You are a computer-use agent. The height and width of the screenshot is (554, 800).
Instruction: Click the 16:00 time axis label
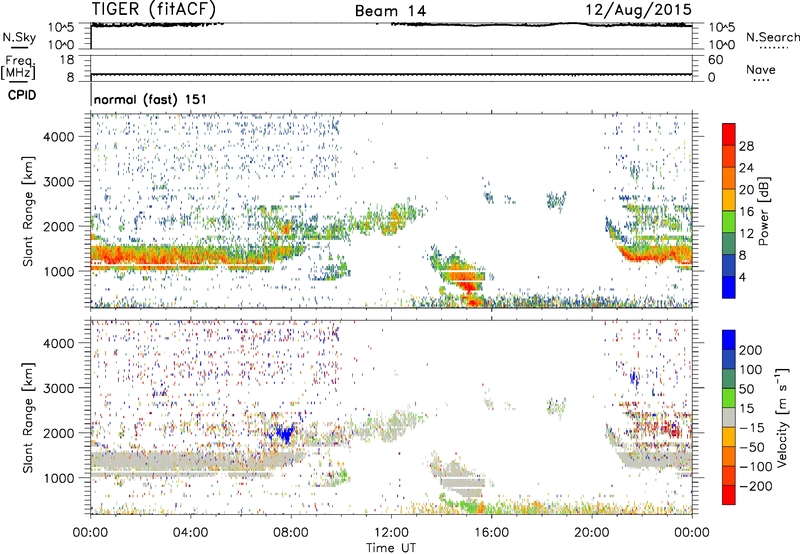[x=491, y=533]
